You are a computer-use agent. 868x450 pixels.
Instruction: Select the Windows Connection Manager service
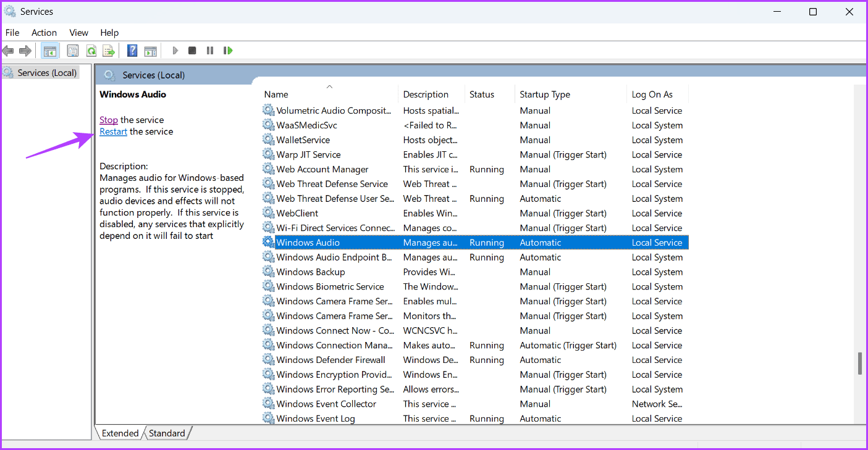(x=474, y=346)
